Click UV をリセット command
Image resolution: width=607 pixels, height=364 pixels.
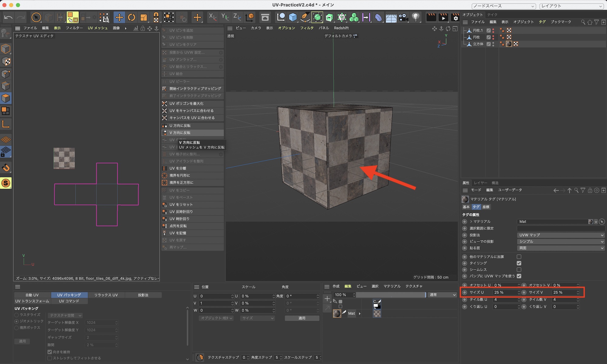181,204
